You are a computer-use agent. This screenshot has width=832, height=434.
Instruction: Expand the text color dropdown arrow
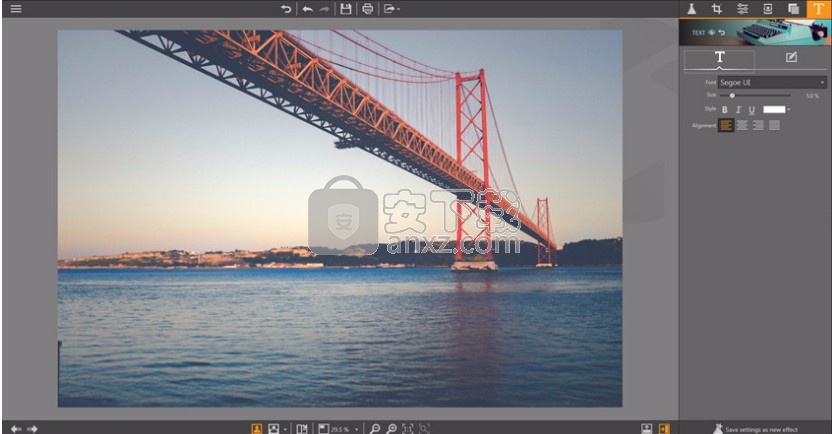point(788,110)
